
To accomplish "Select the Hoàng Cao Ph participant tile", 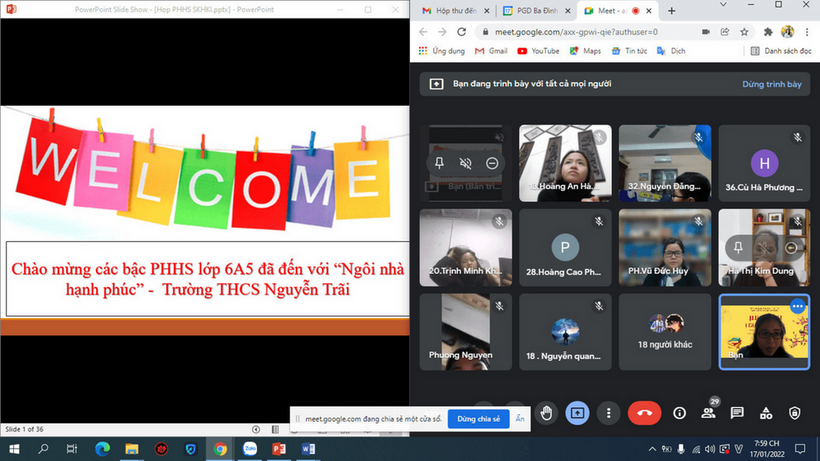I will (x=565, y=248).
